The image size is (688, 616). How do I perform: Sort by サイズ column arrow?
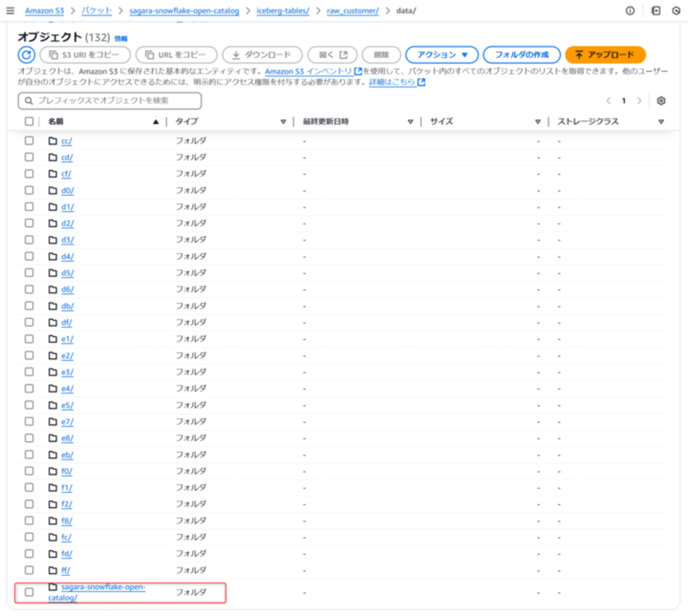tap(538, 121)
